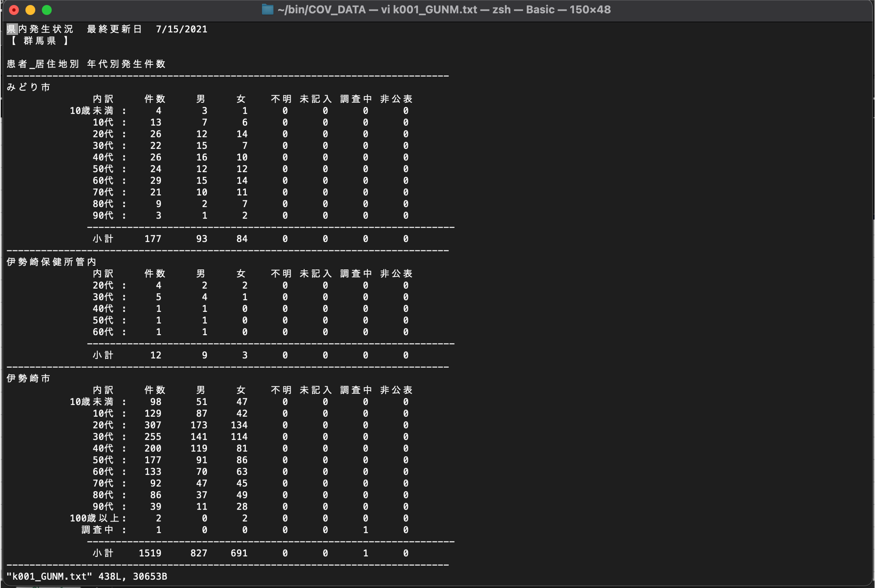Click the '患者_居住地別 年代別発生件数' line
875x588 pixels.
(x=86, y=64)
